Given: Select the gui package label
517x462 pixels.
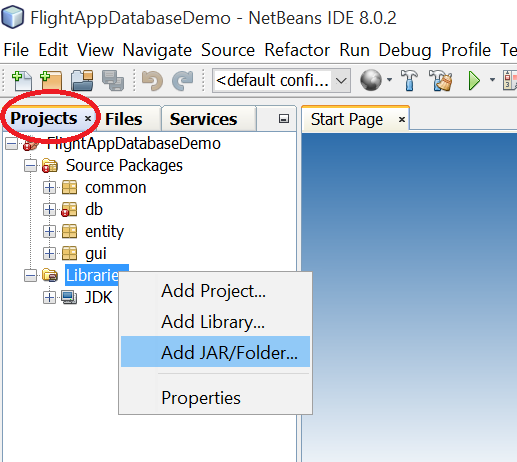Looking at the screenshot, I should point(96,254).
